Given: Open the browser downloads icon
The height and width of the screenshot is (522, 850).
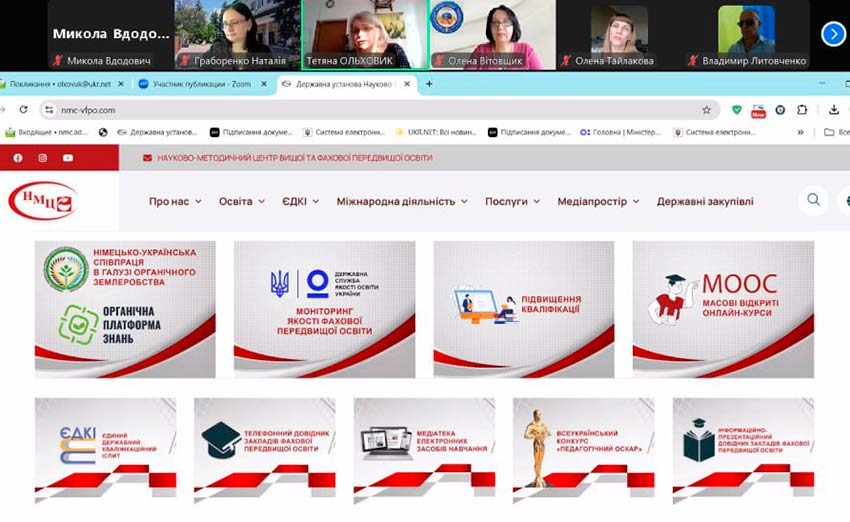Looking at the screenshot, I should click(x=834, y=110).
